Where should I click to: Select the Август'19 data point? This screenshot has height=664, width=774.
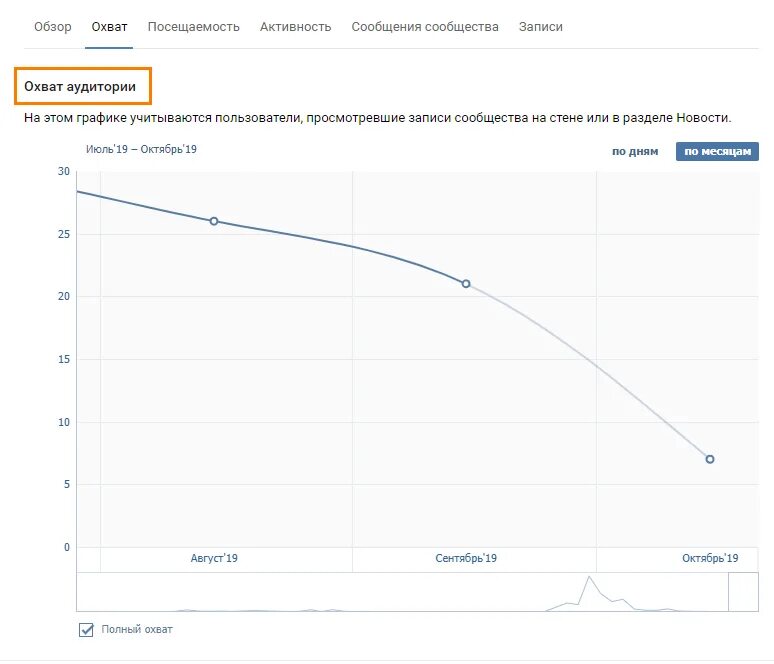coord(214,221)
